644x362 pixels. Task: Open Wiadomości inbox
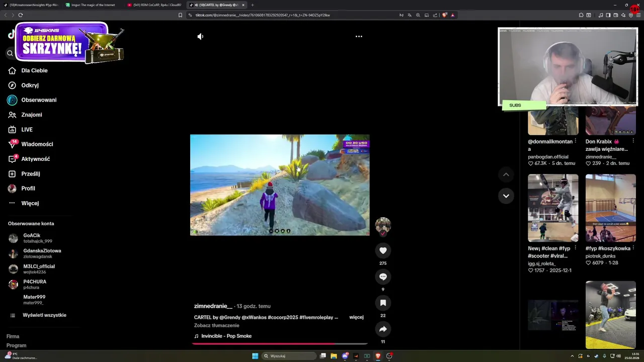coord(37,144)
